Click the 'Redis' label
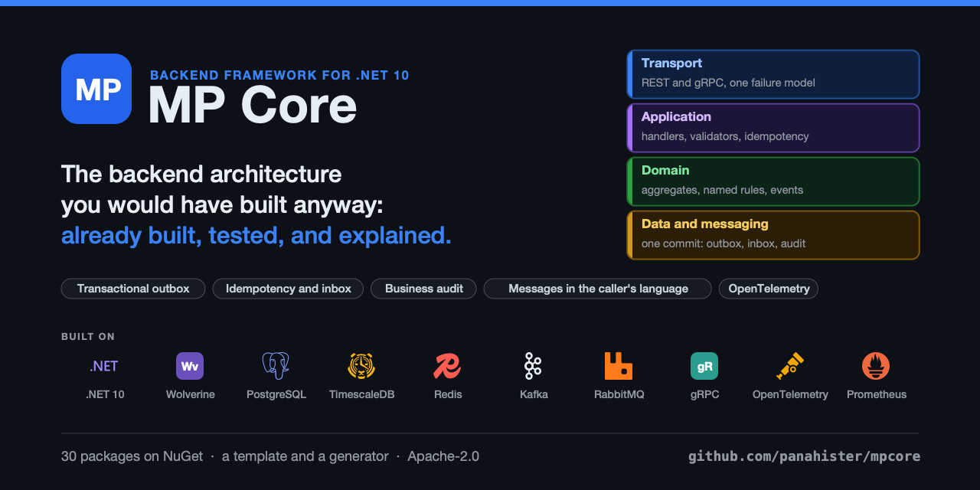Viewport: 980px width, 490px height. pos(448,395)
